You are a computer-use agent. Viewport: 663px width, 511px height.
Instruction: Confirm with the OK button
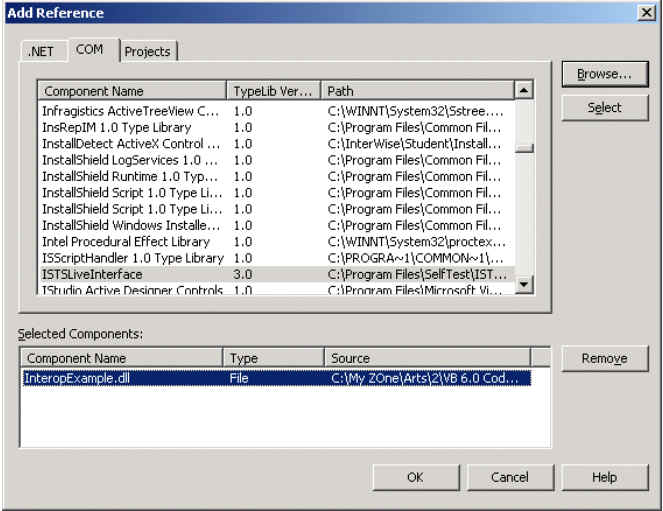(x=416, y=478)
